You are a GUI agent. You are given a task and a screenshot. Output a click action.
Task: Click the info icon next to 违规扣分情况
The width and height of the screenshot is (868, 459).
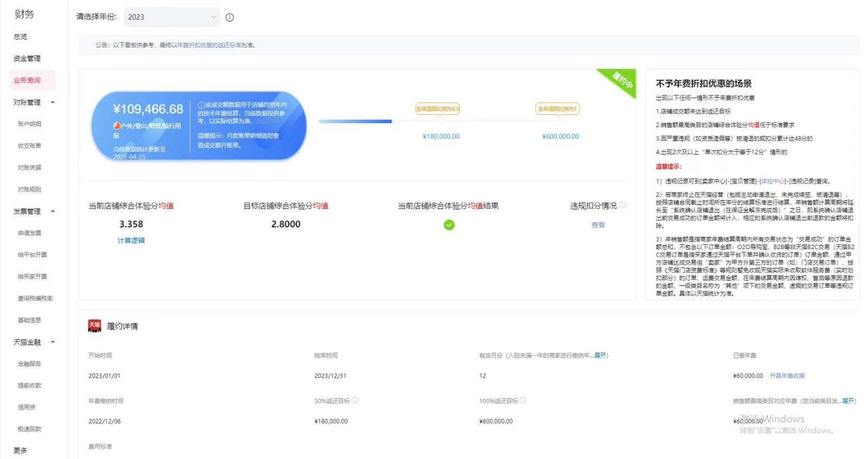pyautogui.click(x=623, y=205)
